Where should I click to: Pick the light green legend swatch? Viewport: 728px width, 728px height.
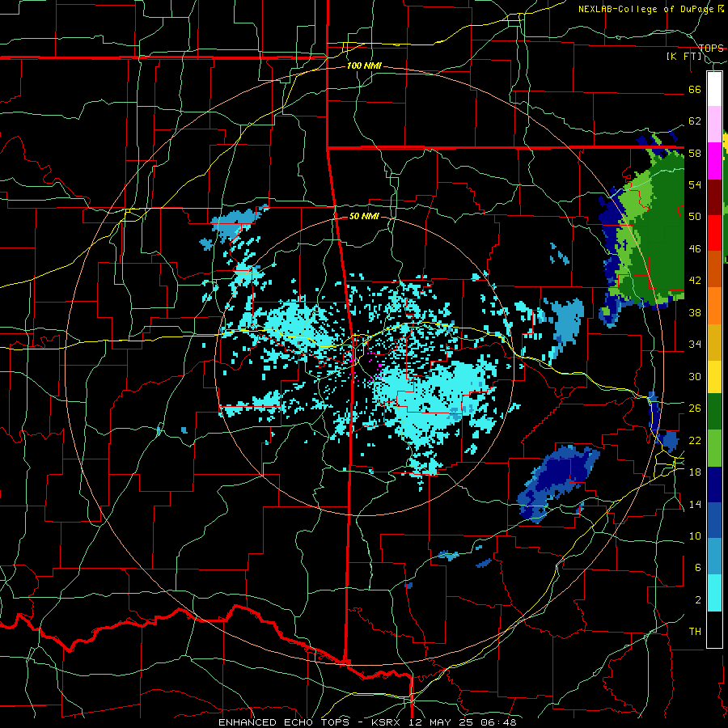tap(714, 447)
